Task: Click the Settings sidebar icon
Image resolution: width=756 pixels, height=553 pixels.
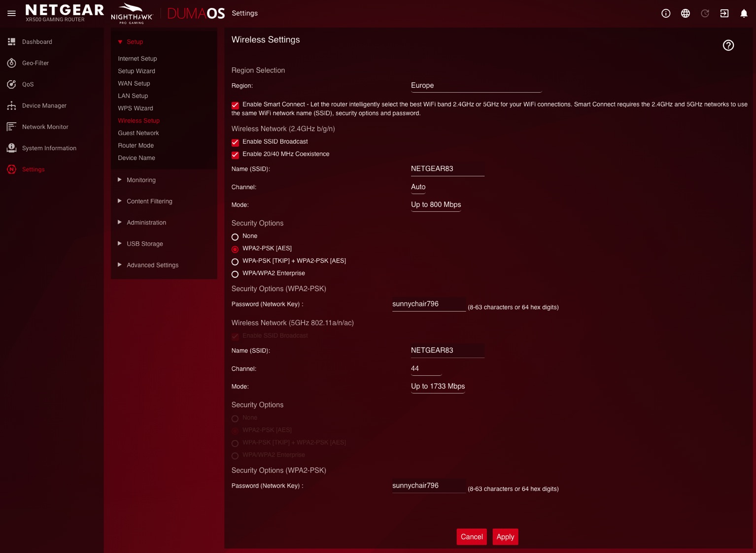Action: click(12, 169)
